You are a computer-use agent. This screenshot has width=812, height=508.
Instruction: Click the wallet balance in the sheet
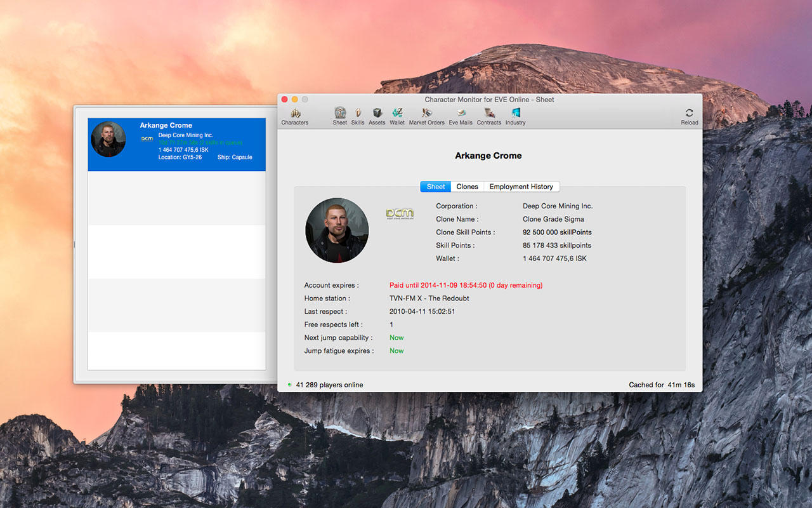point(554,258)
